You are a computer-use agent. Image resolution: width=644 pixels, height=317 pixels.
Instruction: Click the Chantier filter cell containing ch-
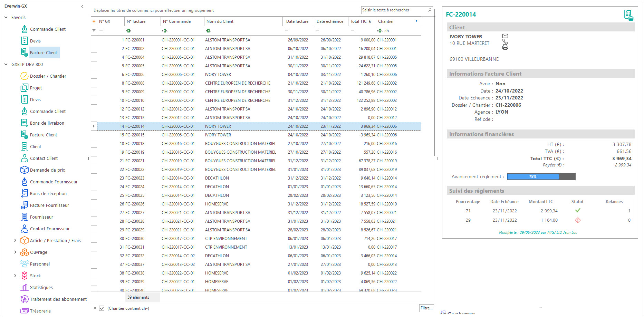399,31
